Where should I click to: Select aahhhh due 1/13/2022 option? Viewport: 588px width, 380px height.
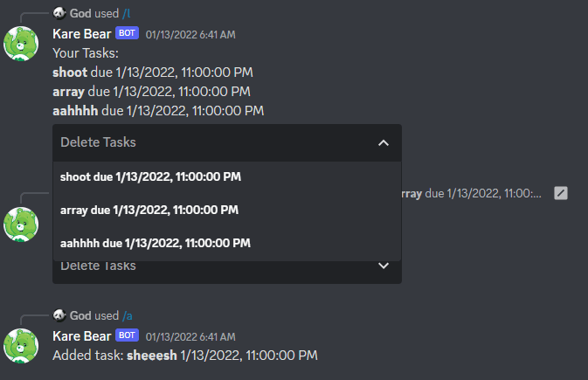point(227,243)
